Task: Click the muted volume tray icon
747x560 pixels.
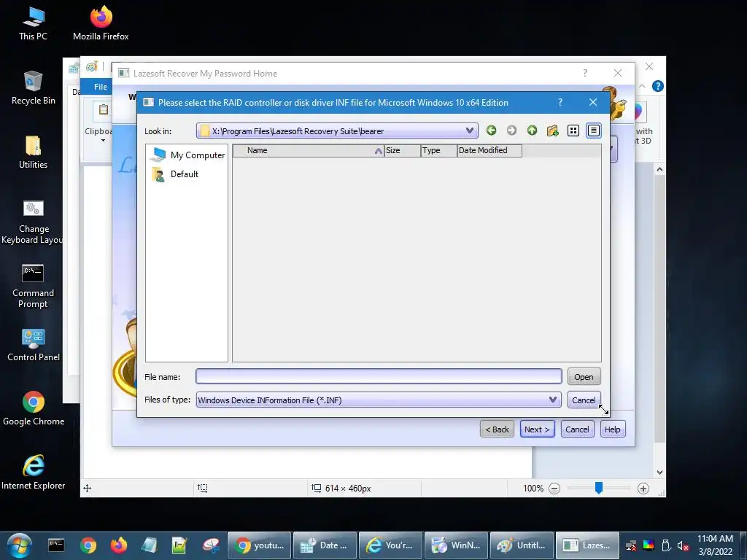Action: point(683,545)
